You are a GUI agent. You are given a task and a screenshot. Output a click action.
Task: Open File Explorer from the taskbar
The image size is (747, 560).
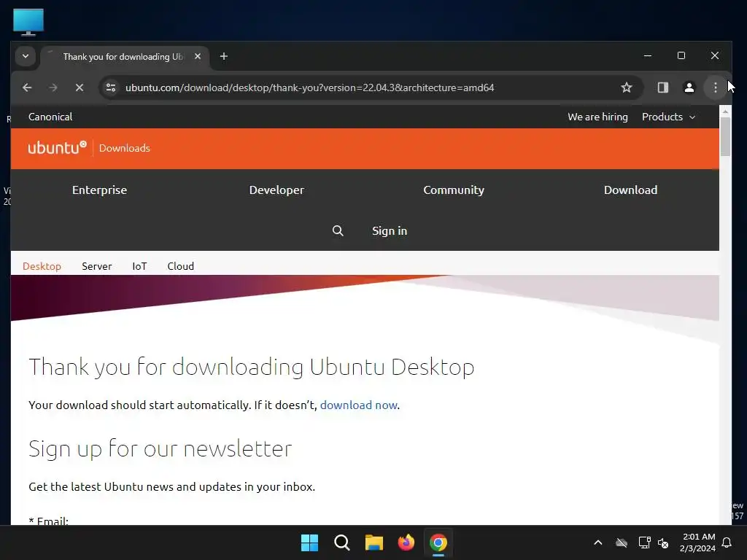[x=374, y=542]
